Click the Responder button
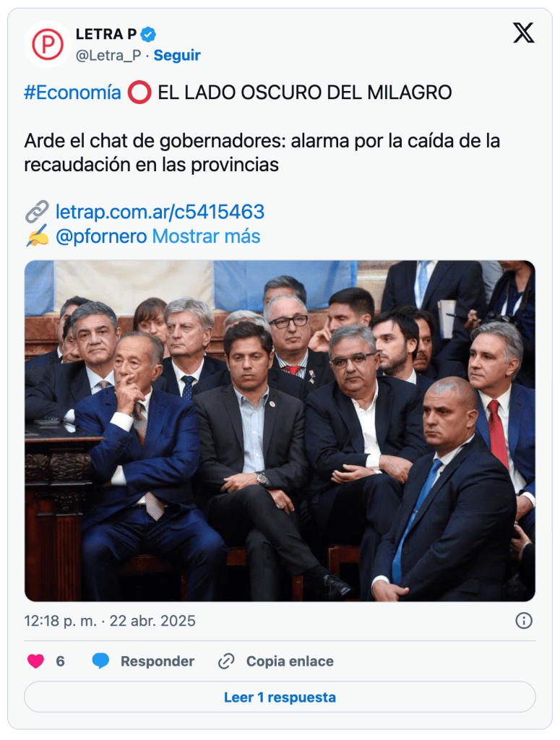Viewport: 560px width, 740px height. (x=158, y=661)
